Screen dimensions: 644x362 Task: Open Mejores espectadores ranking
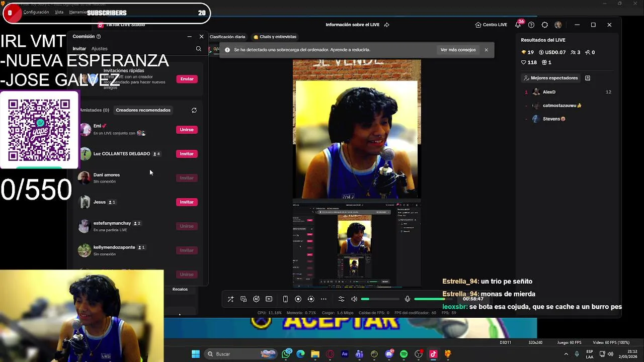[551, 78]
